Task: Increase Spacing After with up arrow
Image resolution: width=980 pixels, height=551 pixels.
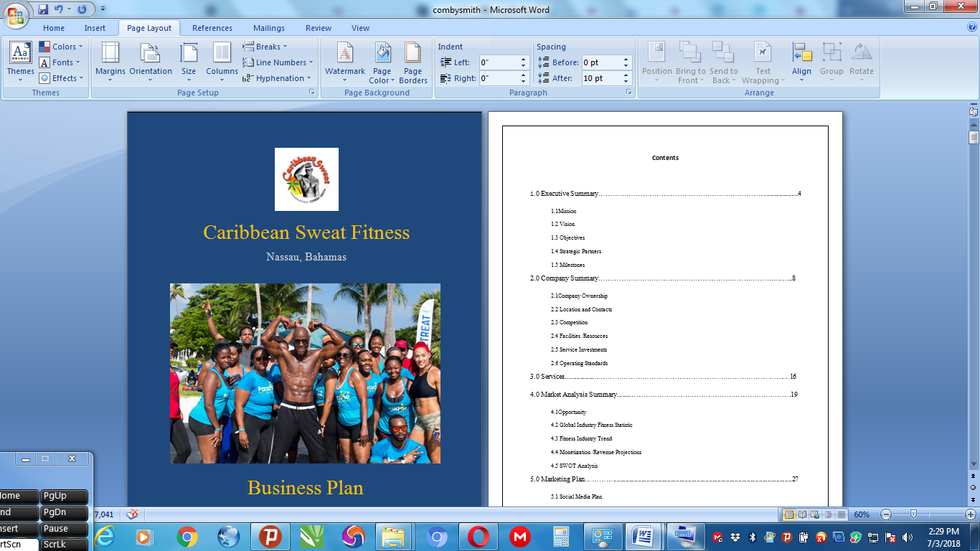Action: [626, 75]
